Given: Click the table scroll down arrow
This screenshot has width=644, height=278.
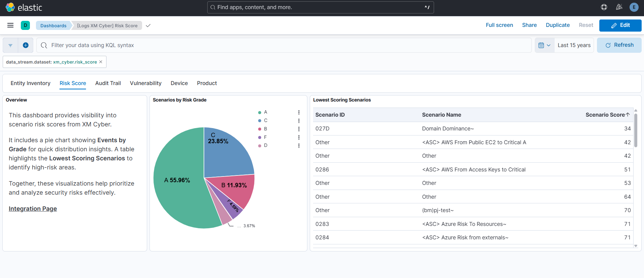Looking at the screenshot, I should click(x=636, y=246).
